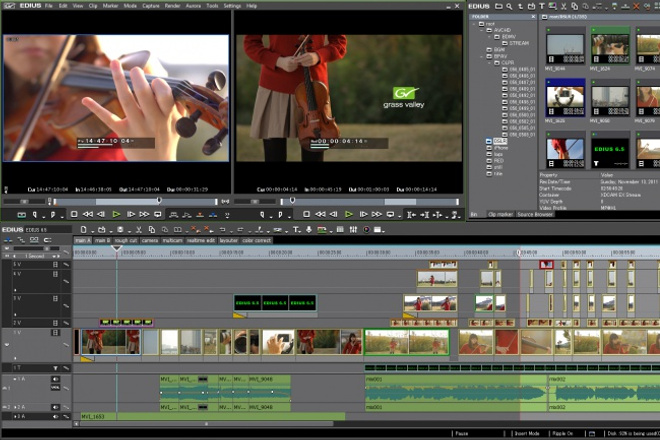Image resolution: width=660 pixels, height=440 pixels.
Task: Click the Cut scissors icon in the timeline toolbar
Action: point(138,229)
